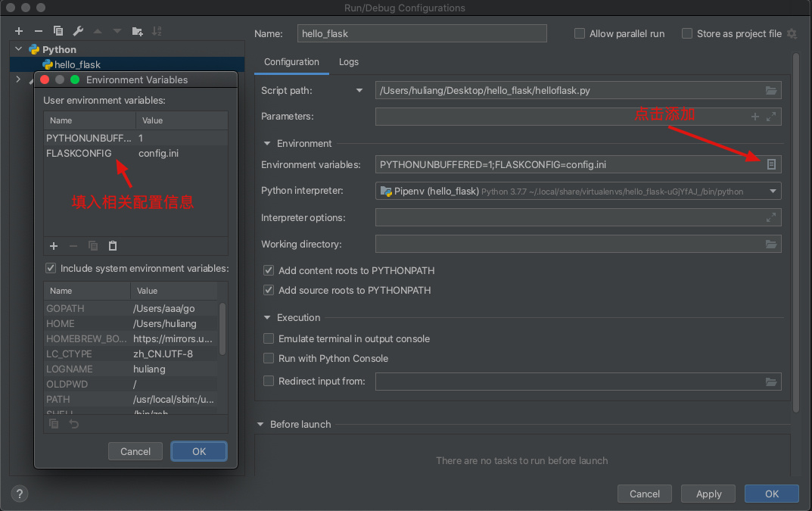Viewport: 812px width, 511px height.
Task: Click the copy configuration icon
Action: coord(58,31)
